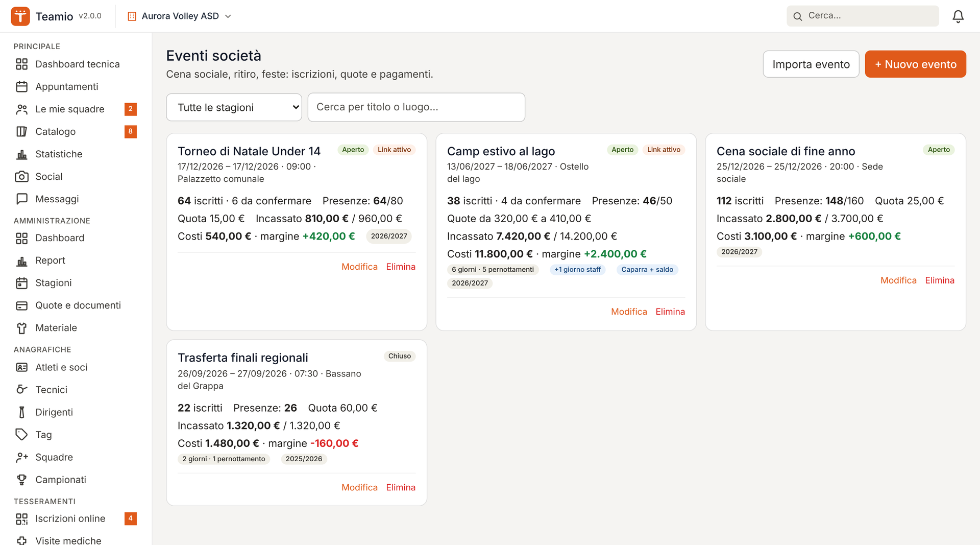This screenshot has width=980, height=545.
Task: Click the +1 giorno staff tag
Action: 577,270
